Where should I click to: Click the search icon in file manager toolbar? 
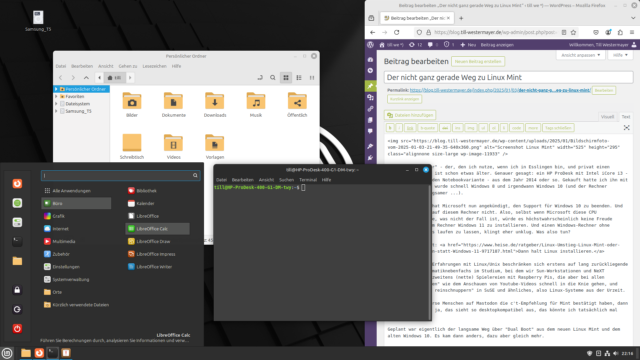click(x=273, y=78)
